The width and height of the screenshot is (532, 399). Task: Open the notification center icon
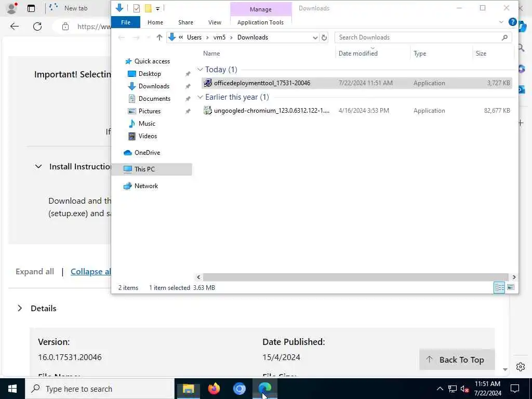pyautogui.click(x=515, y=389)
